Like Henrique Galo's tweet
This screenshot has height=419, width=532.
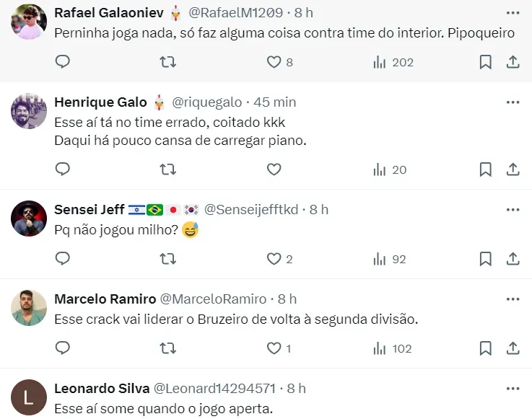(274, 169)
